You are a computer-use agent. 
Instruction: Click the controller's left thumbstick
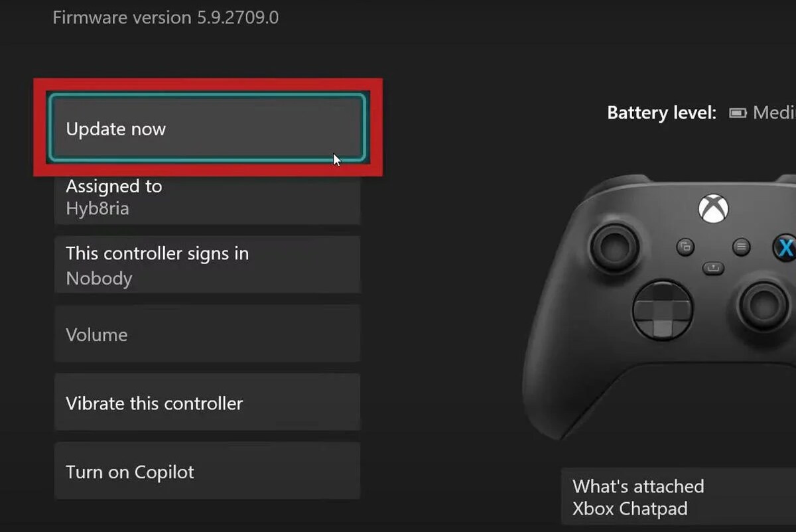(614, 244)
